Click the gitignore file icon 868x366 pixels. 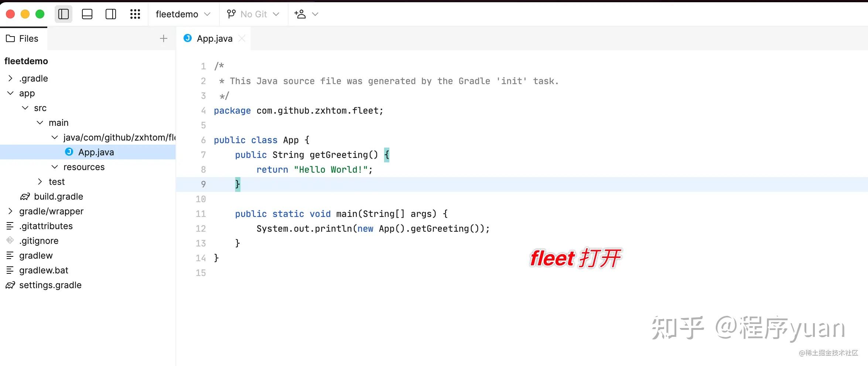(x=10, y=241)
